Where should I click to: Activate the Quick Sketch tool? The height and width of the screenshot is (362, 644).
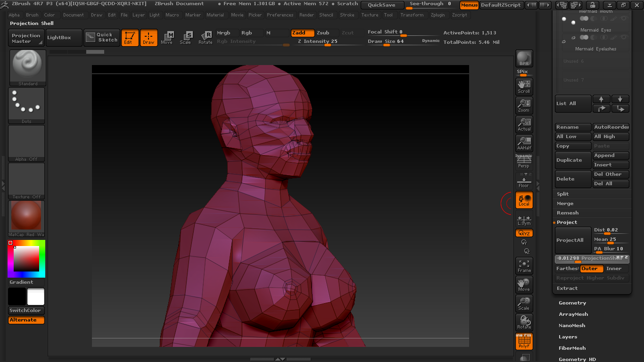click(102, 38)
